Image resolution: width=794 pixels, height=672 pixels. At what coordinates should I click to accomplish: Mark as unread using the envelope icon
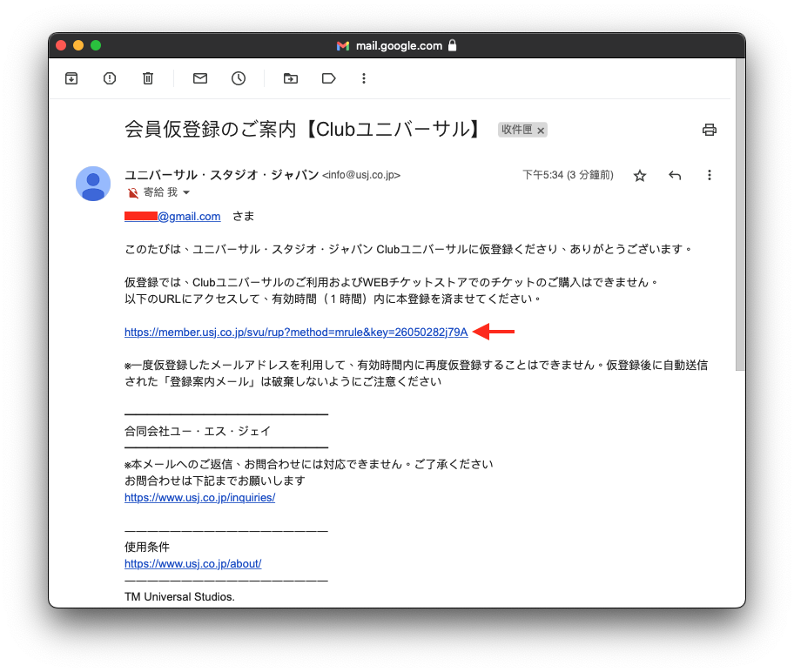click(x=200, y=78)
